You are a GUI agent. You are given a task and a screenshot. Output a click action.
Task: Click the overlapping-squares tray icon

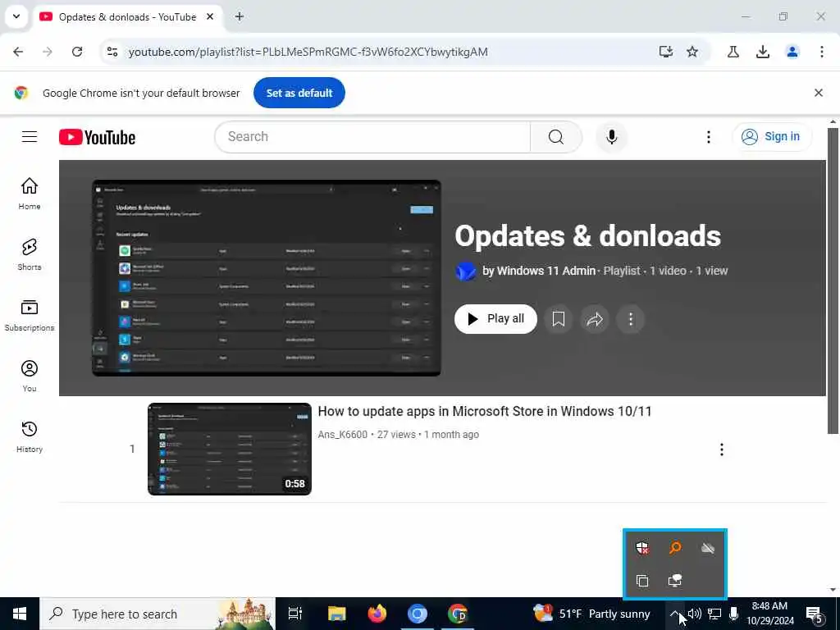(642, 580)
